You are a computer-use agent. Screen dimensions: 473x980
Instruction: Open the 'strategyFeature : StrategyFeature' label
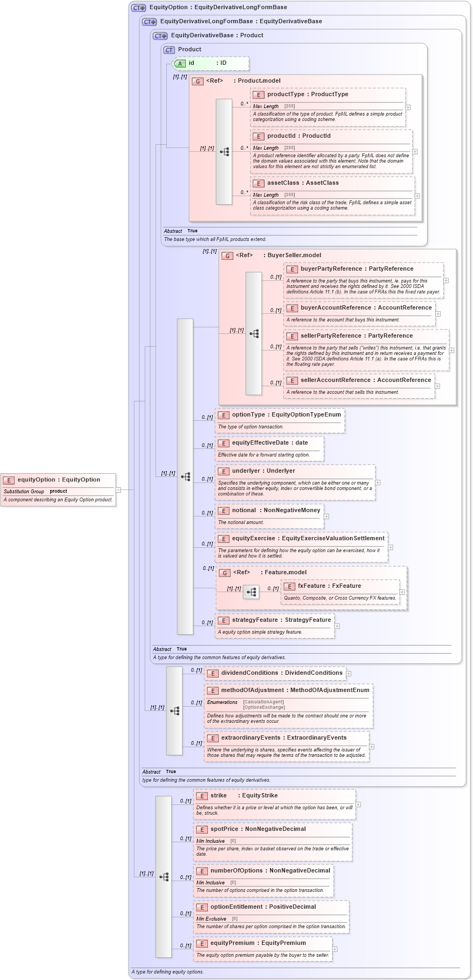(281, 620)
